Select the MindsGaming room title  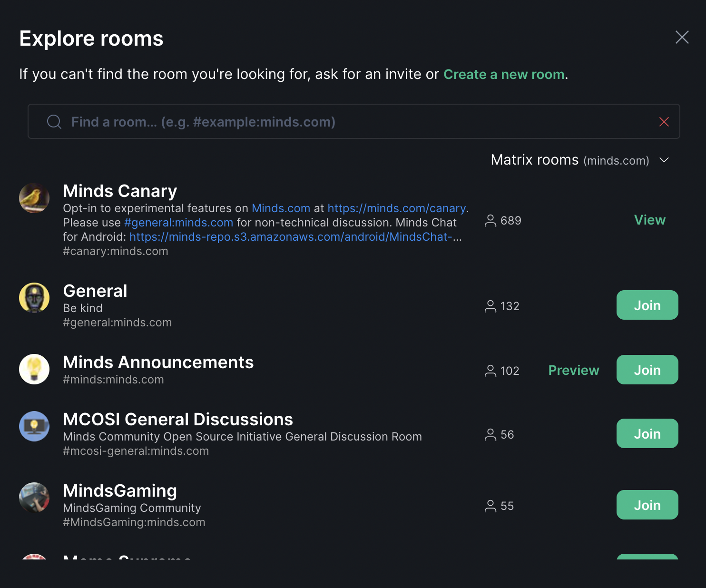(120, 490)
